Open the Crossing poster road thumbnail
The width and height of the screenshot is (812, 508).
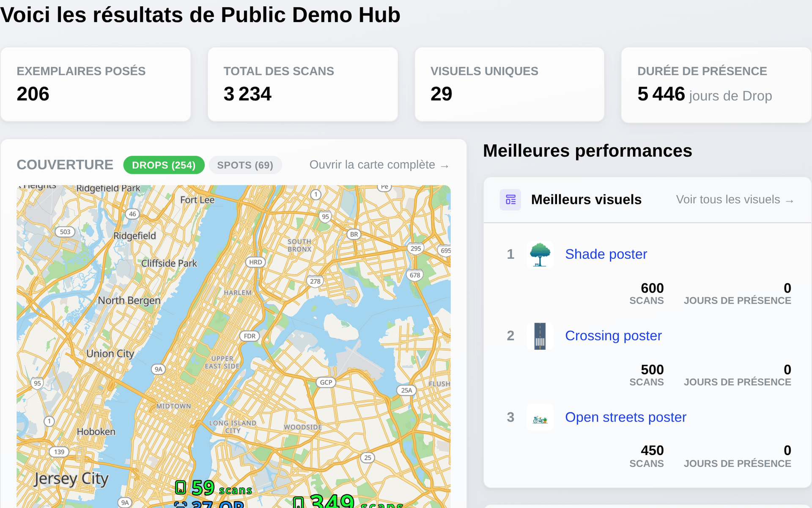(540, 336)
